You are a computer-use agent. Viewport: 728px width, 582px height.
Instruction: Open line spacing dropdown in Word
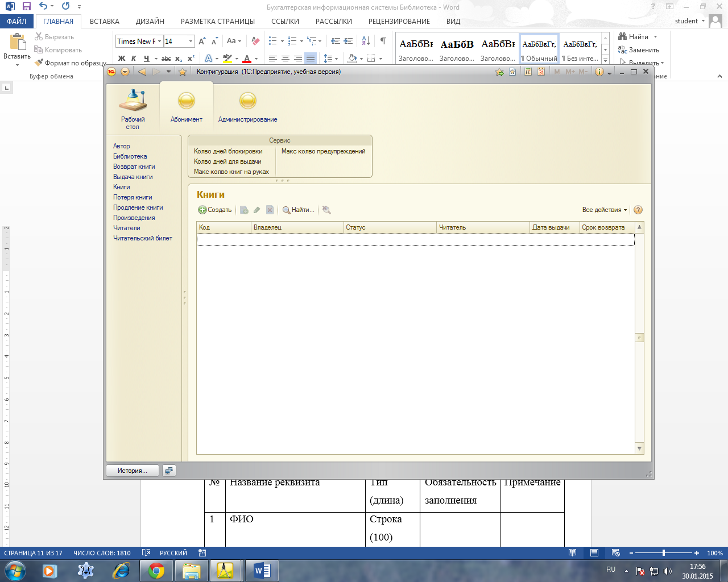(330, 59)
